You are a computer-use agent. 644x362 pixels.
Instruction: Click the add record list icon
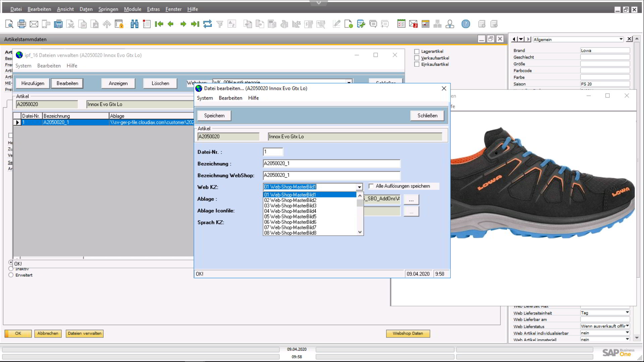pyautogui.click(x=147, y=24)
